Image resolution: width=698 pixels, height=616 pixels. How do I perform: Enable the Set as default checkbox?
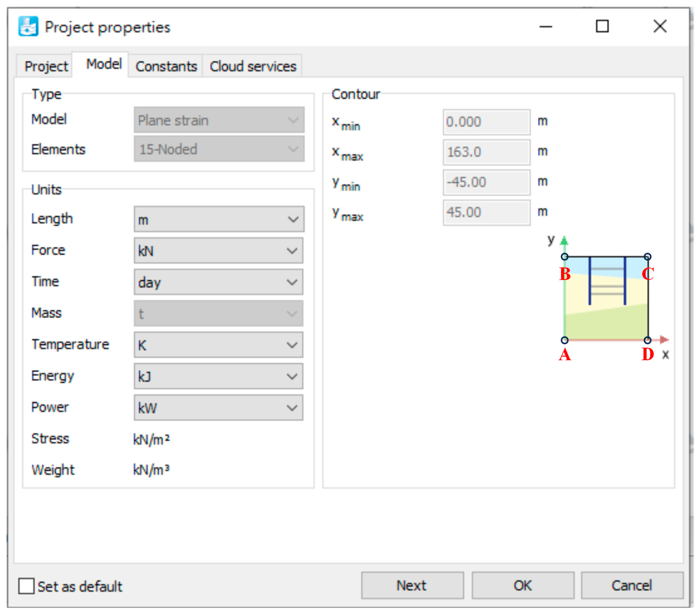(26, 586)
